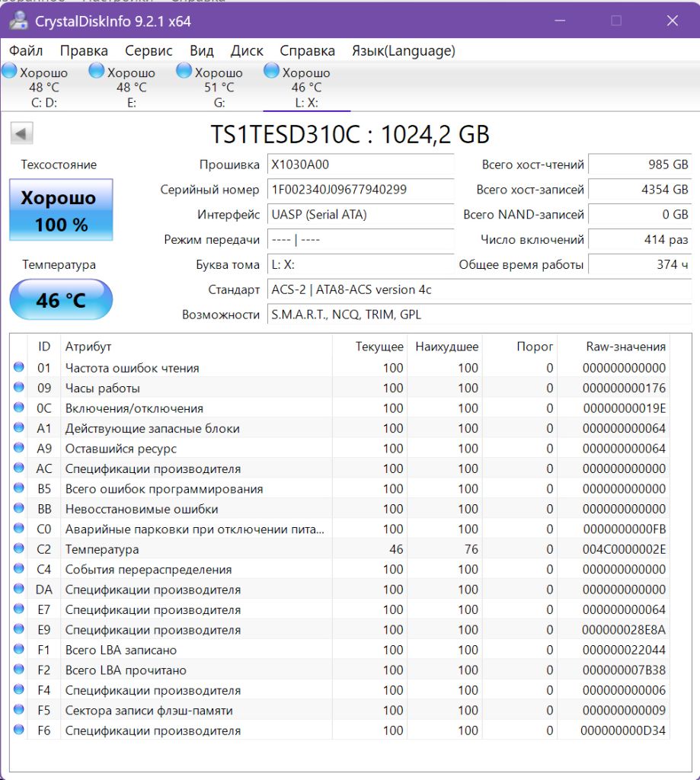Image resolution: width=700 pixels, height=780 pixels.
Task: Click the Всего NAND-записей value 0 GB
Action: (x=640, y=214)
